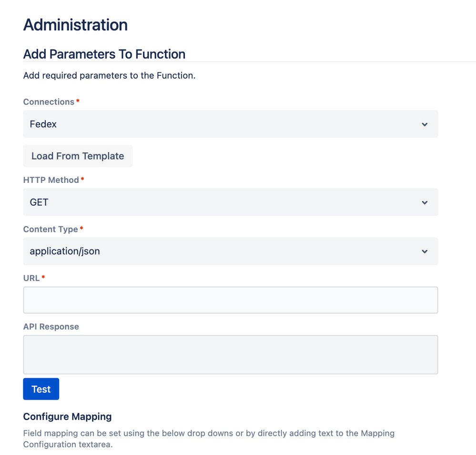Expand the application/json Content Type dropdown
Screen dimensions: 476x455
click(x=231, y=251)
